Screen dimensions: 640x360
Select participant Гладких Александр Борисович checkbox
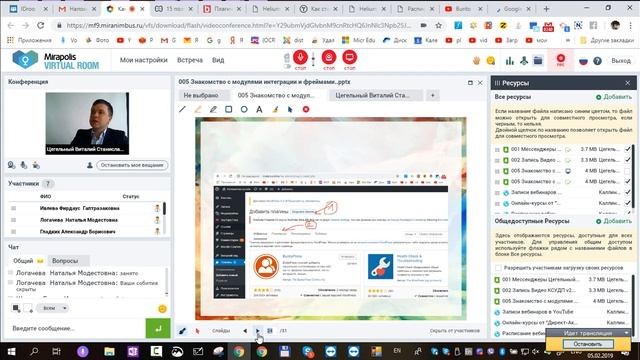pos(13,231)
